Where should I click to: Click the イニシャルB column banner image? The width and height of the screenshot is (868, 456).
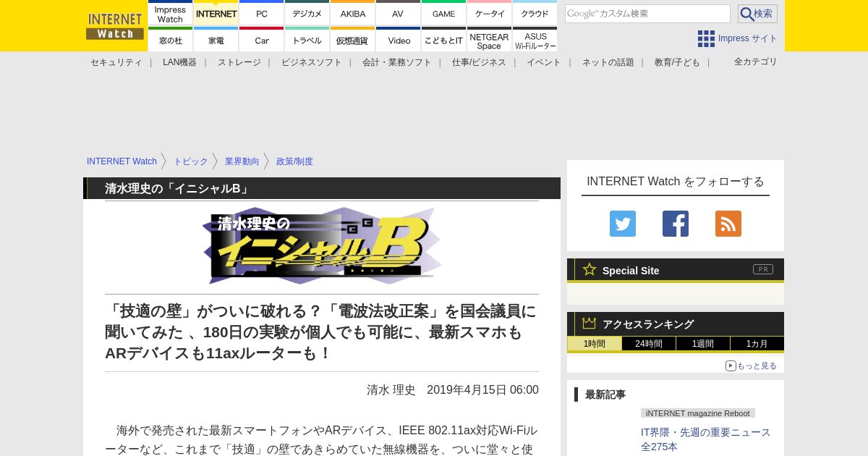coord(322,246)
